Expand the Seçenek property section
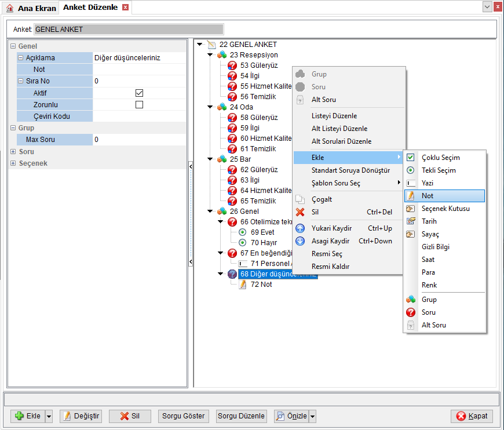 13,163
